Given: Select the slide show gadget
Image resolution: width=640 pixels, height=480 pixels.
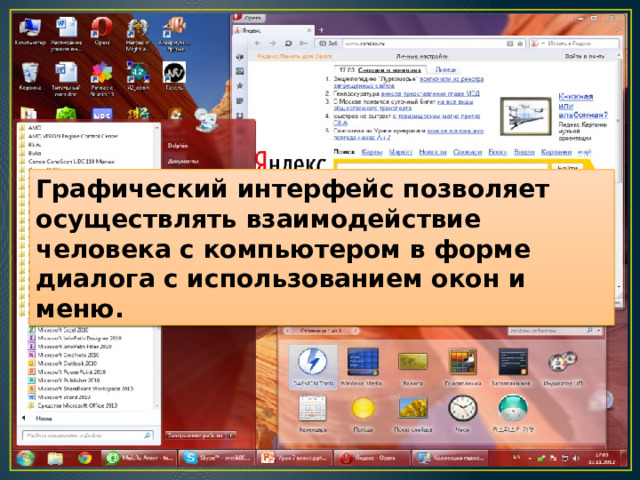Looking at the screenshot, I should 413,413.
